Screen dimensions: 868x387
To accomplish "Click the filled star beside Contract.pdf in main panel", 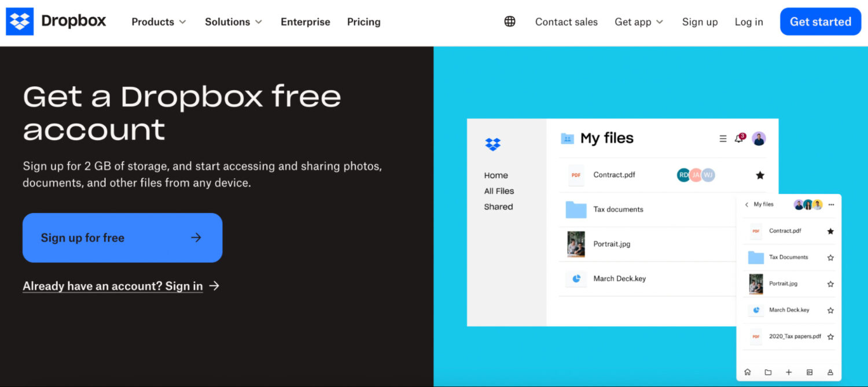I will (x=760, y=175).
